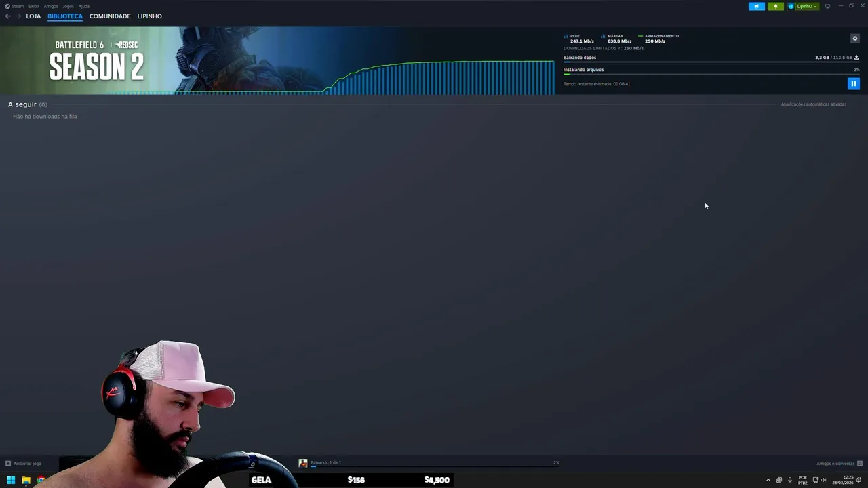Show hidden tray icons chevron
Viewport: 868px width, 488px height.
[x=768, y=480]
